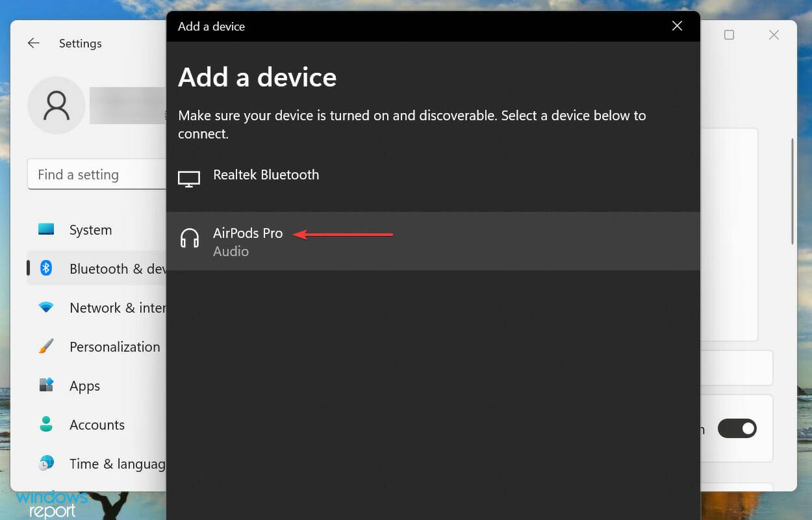This screenshot has width=812, height=520.
Task: Open the Apps section in sidebar
Action: click(84, 385)
